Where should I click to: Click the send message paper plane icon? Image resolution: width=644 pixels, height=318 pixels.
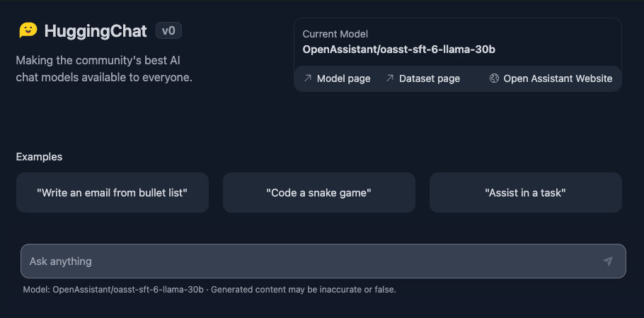click(x=608, y=261)
